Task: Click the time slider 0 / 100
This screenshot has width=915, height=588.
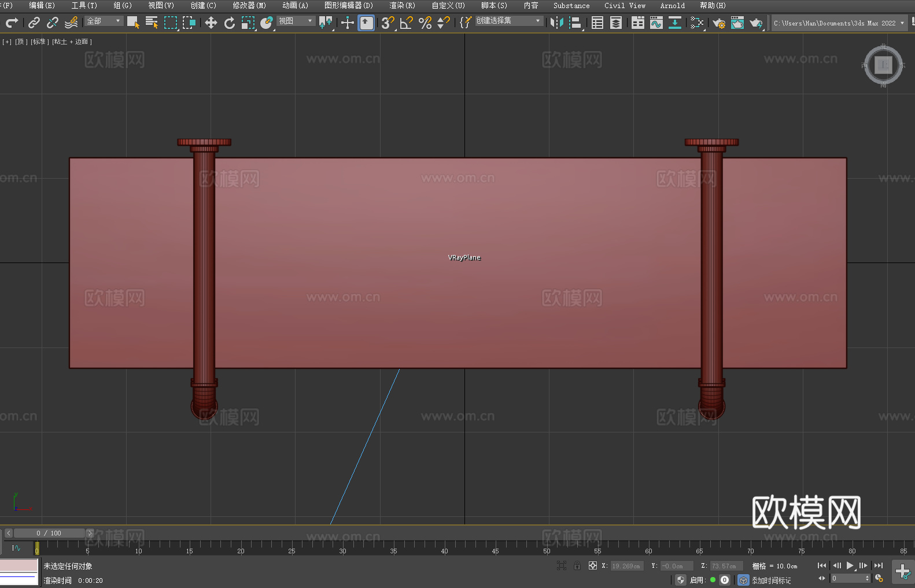Action: click(x=49, y=533)
